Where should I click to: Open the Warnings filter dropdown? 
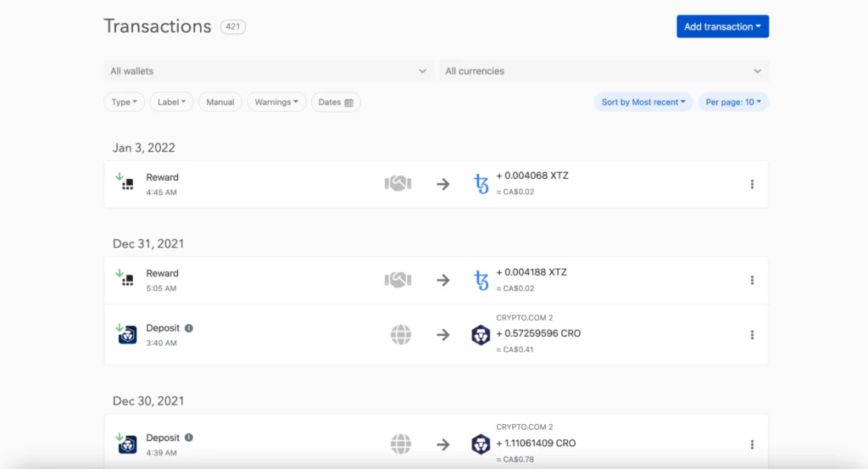276,102
